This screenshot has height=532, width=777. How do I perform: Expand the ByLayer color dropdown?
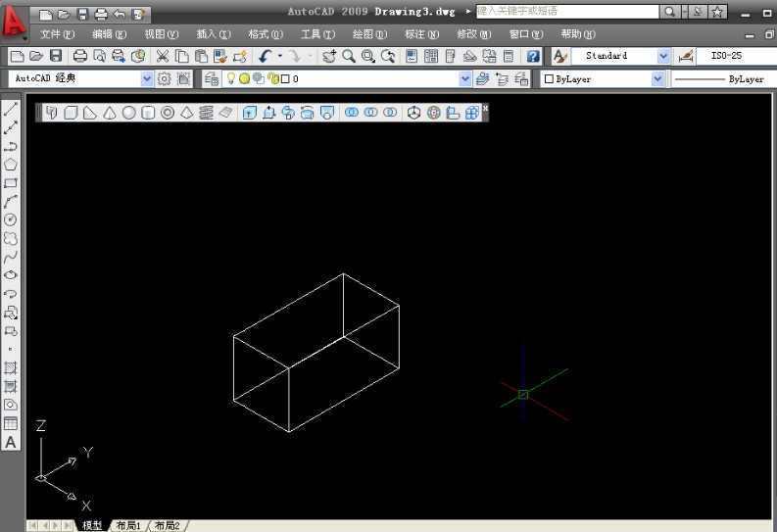657,78
